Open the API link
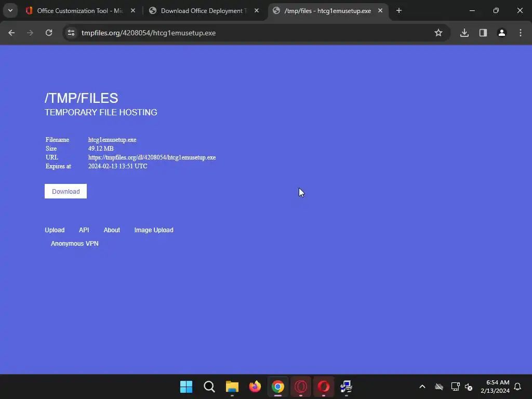The width and height of the screenshot is (532, 399). pyautogui.click(x=84, y=230)
